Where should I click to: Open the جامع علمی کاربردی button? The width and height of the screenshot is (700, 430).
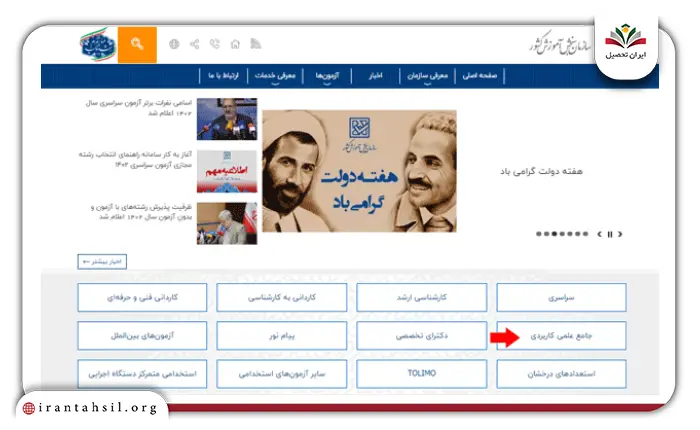[561, 336]
